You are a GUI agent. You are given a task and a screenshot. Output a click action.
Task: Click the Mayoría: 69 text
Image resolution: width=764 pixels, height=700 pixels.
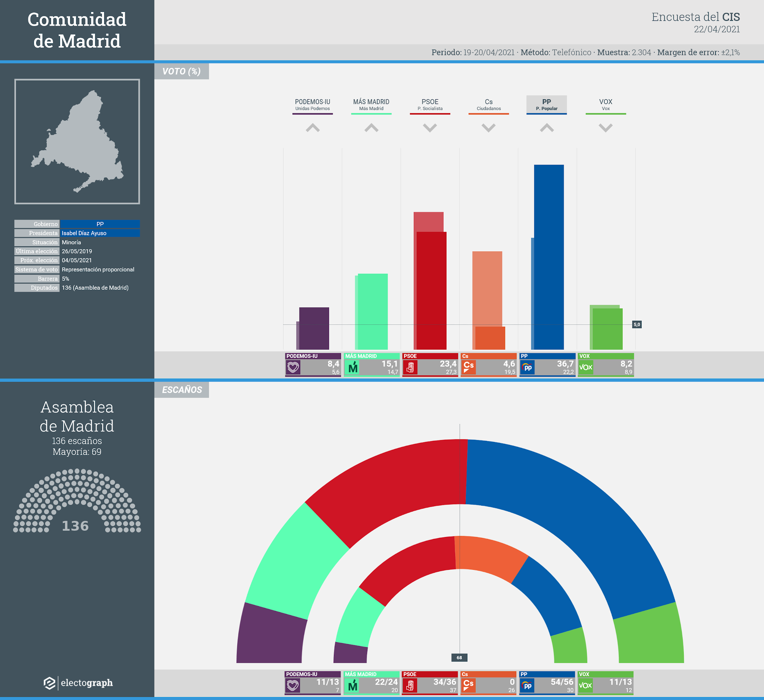tap(77, 452)
